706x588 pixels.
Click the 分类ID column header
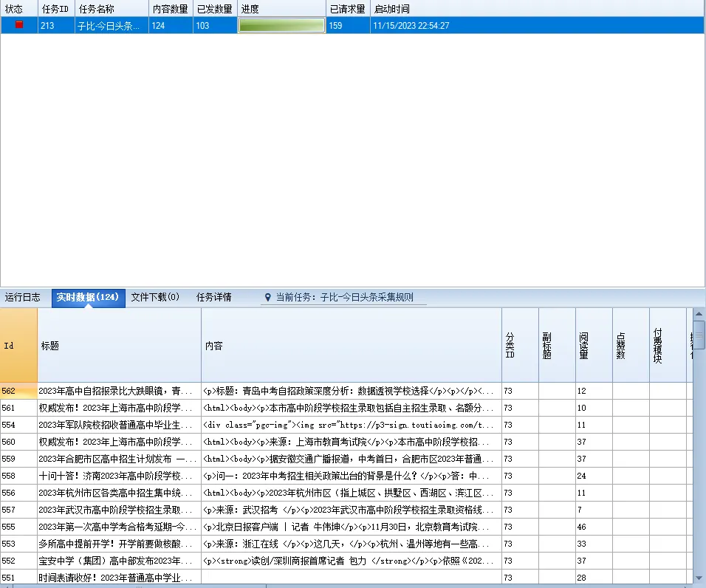point(520,345)
